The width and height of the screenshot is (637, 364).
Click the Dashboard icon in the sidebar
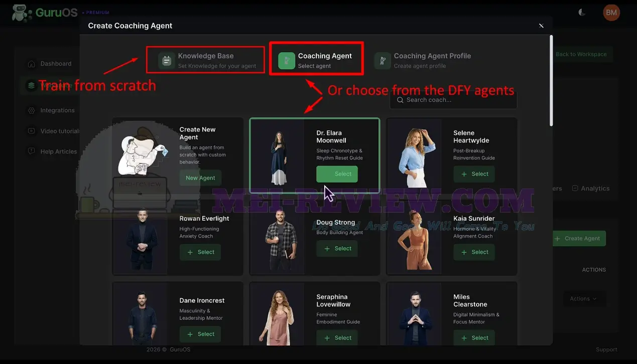tap(32, 64)
